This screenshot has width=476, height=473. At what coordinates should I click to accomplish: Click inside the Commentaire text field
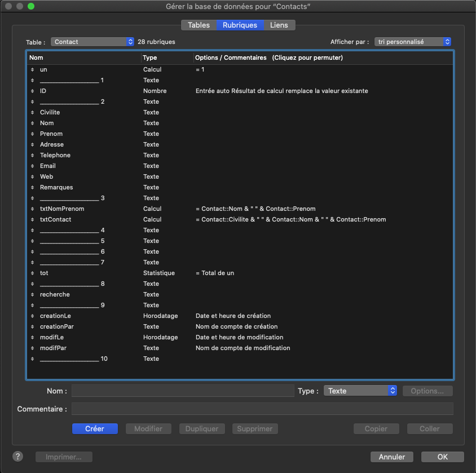point(262,409)
